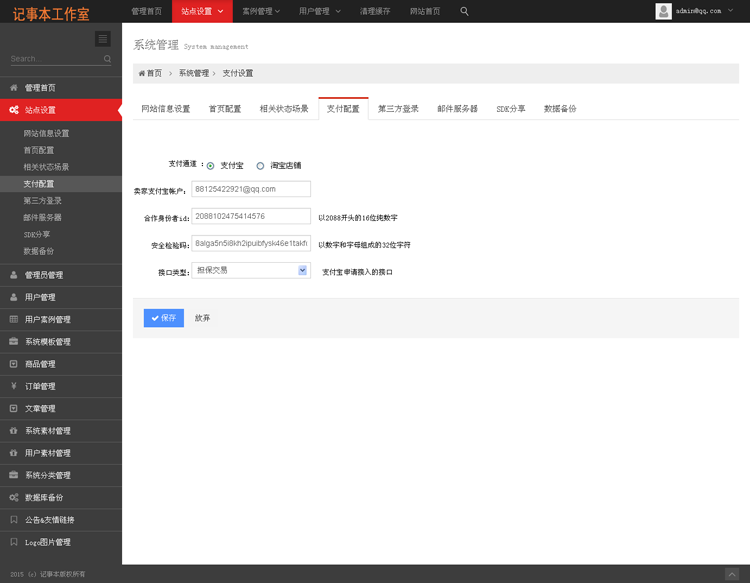The width and height of the screenshot is (750, 583).
Task: Select the 支付宝 radio button
Action: [x=210, y=166]
